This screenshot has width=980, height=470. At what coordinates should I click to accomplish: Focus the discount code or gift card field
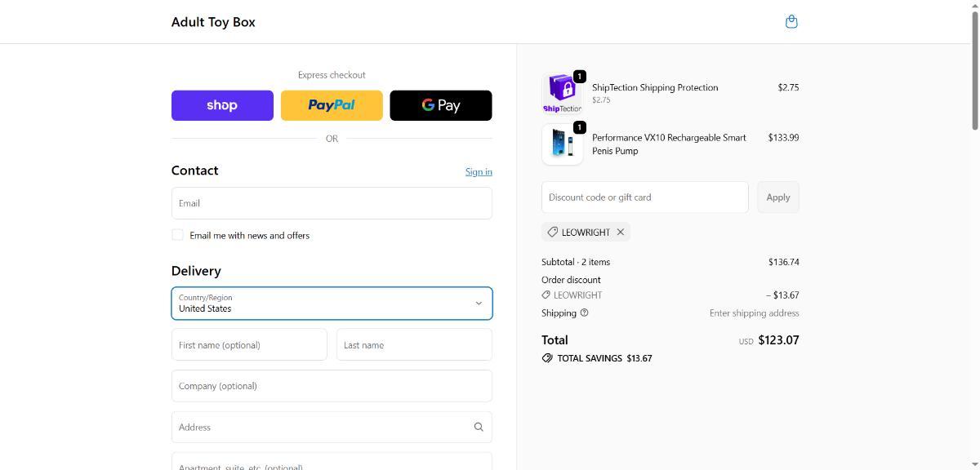[x=644, y=197]
